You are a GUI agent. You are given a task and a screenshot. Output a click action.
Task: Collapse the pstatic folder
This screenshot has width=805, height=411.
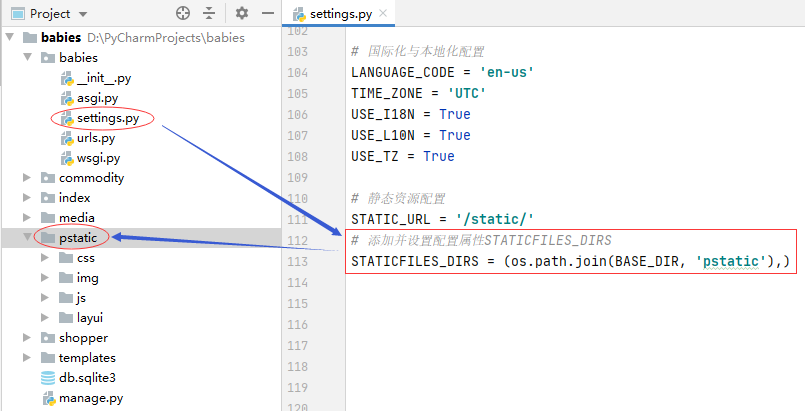point(27,238)
